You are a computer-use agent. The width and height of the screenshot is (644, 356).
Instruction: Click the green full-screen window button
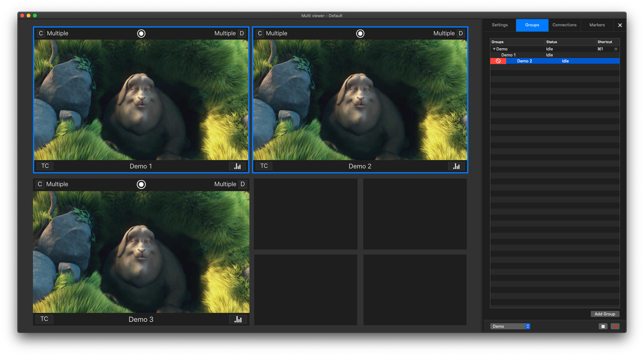click(35, 16)
